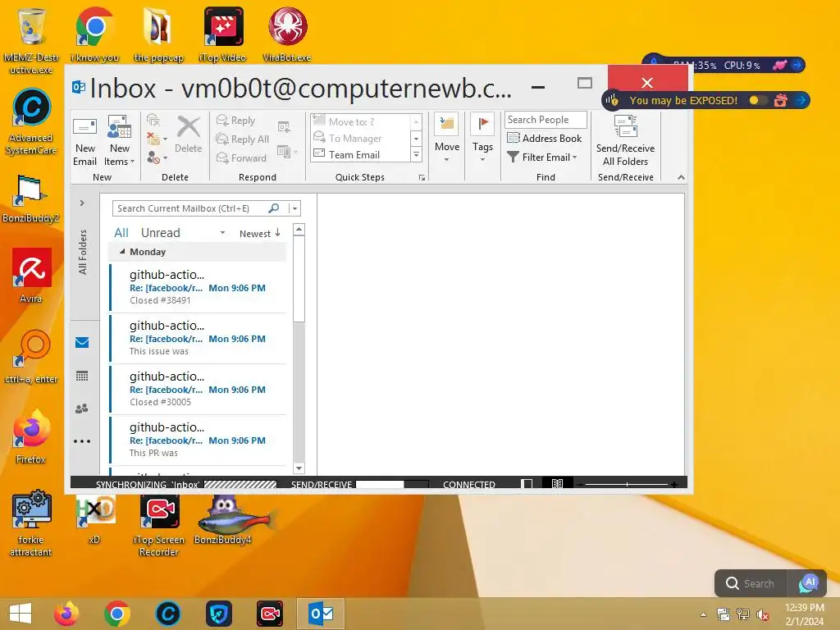
Task: Click the zoom in plus button
Action: click(674, 484)
